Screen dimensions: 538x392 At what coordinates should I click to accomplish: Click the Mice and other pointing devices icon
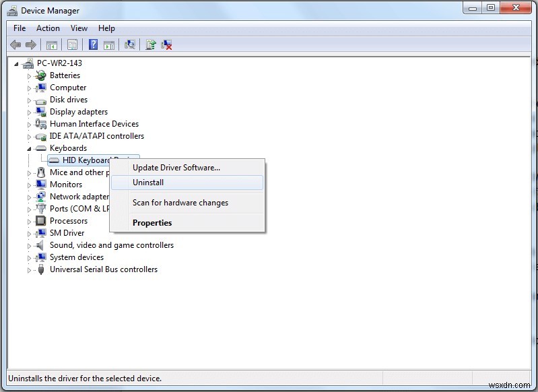(x=41, y=172)
